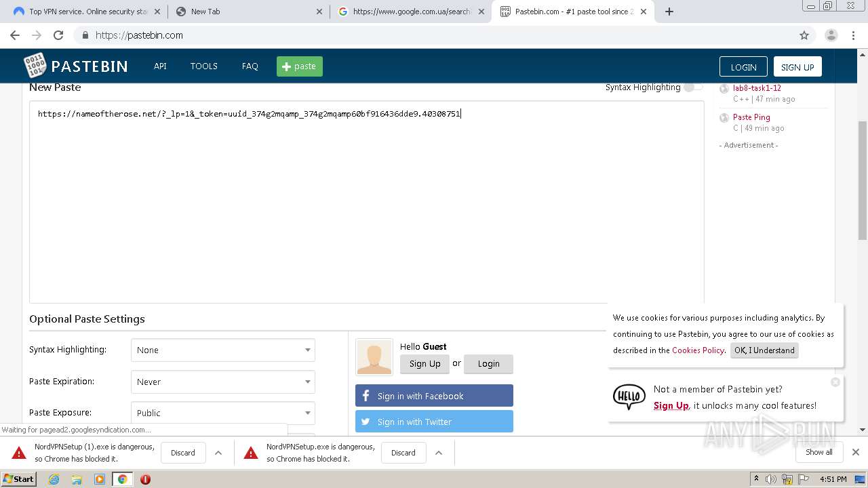
Task: Click the Sign Up button beside Hello Guest
Action: point(425,364)
